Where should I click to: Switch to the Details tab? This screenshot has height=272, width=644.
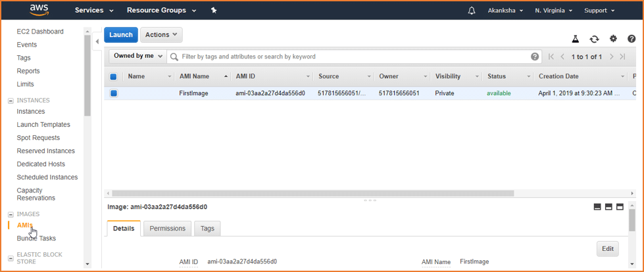click(124, 229)
